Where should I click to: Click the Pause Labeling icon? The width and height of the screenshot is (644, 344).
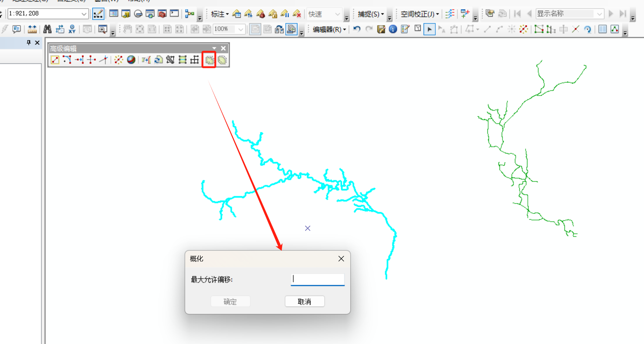[x=285, y=14]
